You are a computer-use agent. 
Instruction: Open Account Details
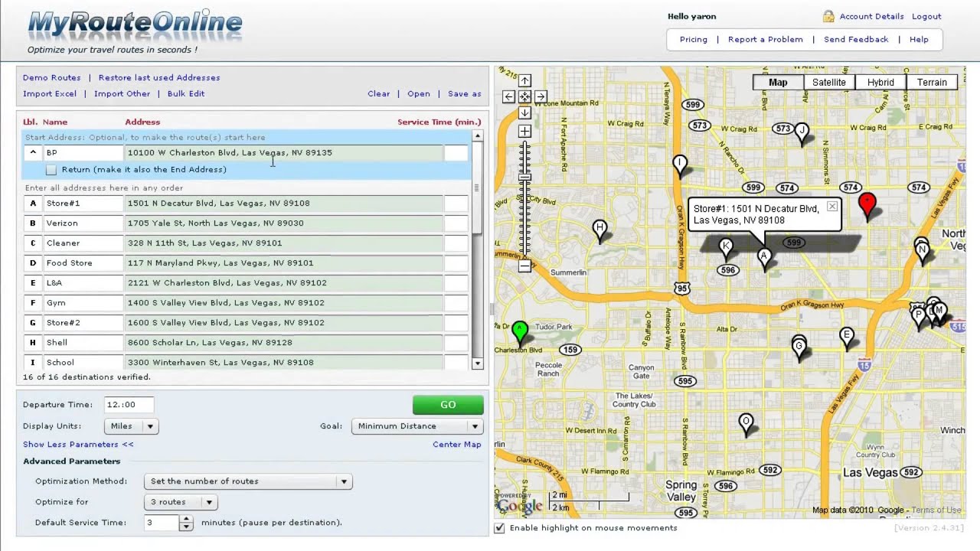coord(871,16)
